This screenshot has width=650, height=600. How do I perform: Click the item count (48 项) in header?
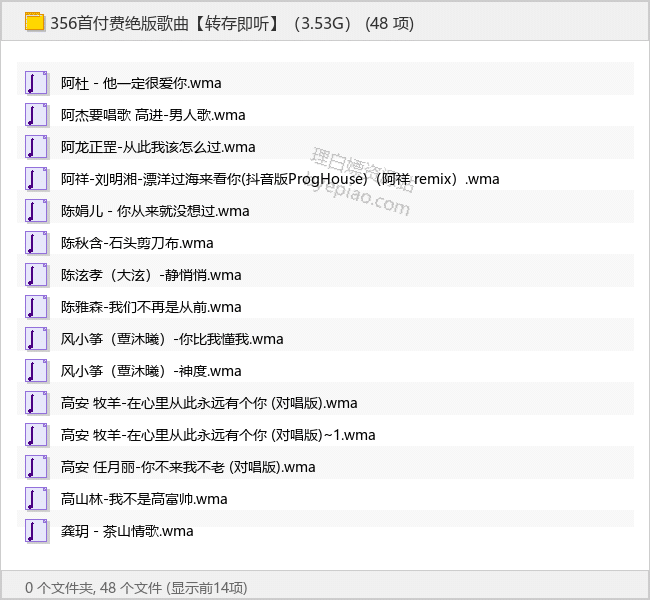click(389, 24)
